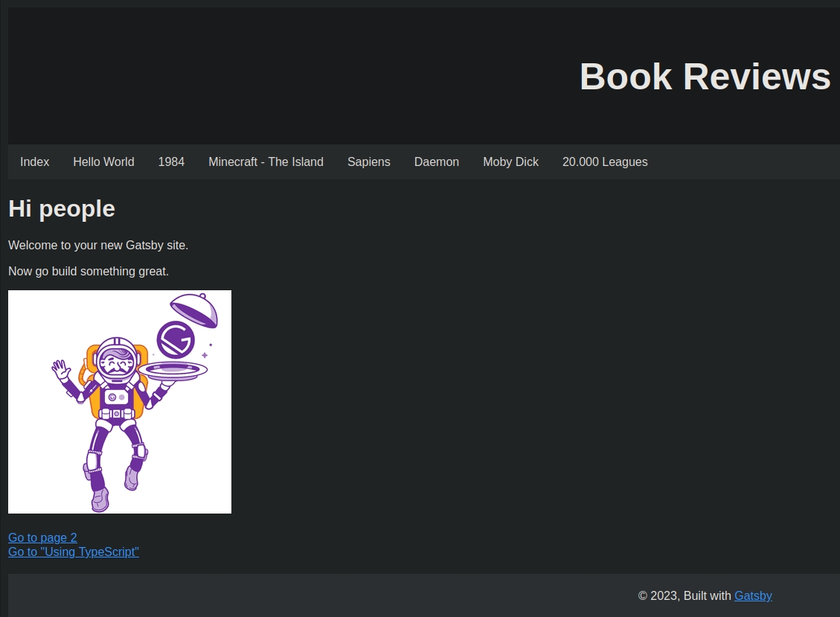Follow the "Go to page 2" link
The height and width of the screenshot is (617, 840).
[42, 537]
